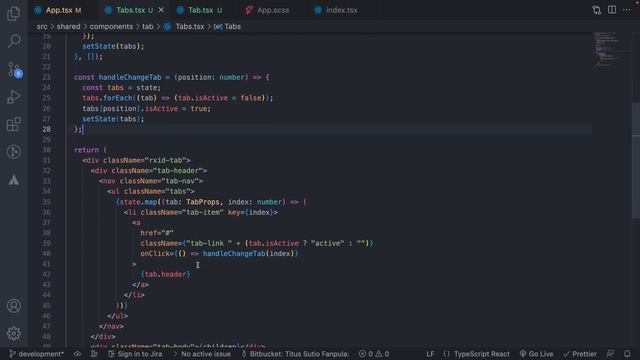The height and width of the screenshot is (360, 640).
Task: Click the open changes compare icon
Action: (x=596, y=10)
